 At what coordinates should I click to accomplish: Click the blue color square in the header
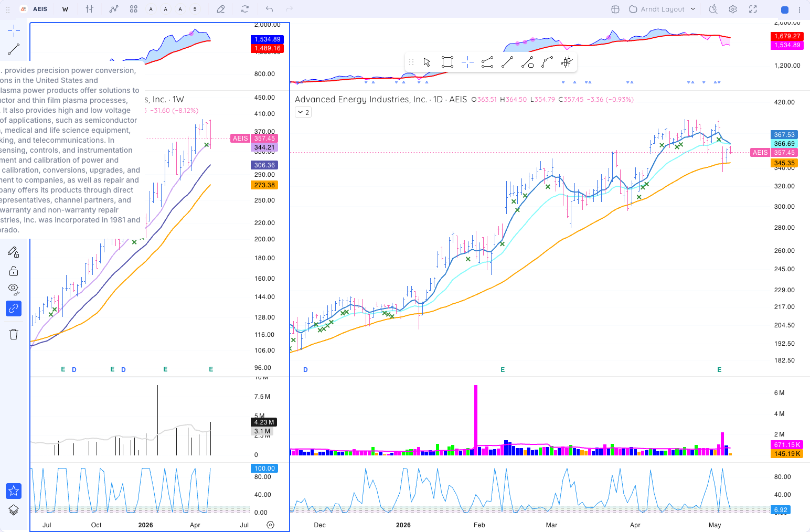pos(785,9)
